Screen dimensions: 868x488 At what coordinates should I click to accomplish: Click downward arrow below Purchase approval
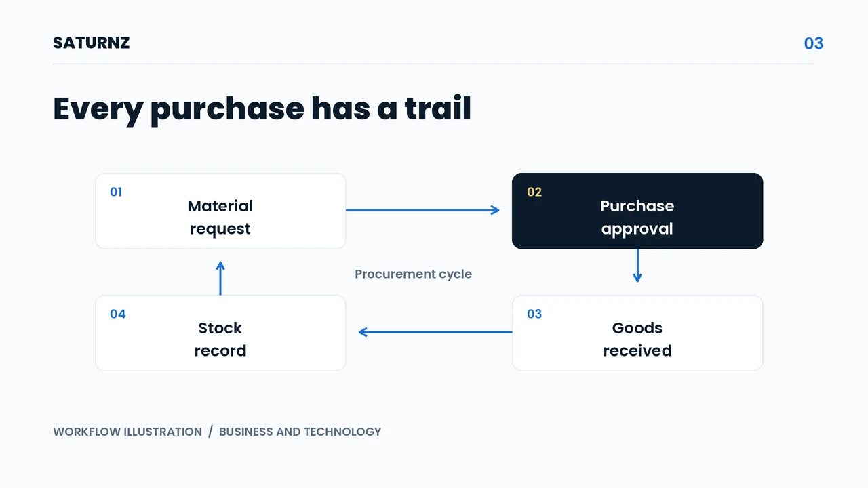637,266
